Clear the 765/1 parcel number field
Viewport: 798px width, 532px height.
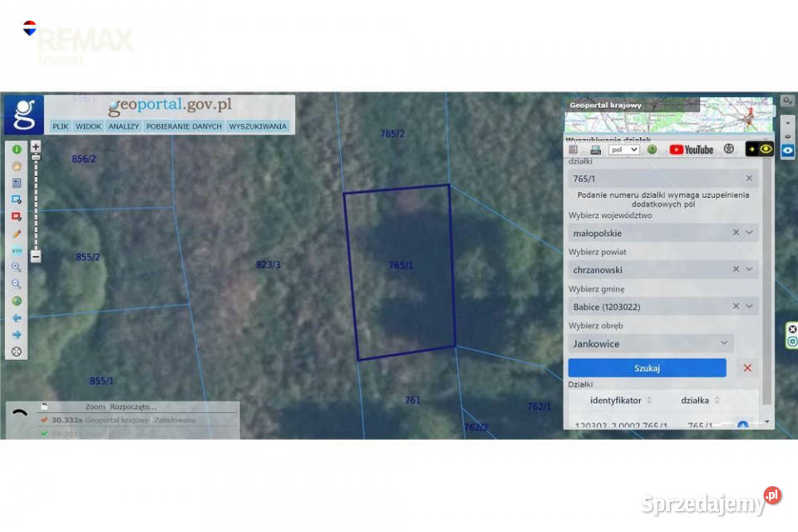[749, 178]
